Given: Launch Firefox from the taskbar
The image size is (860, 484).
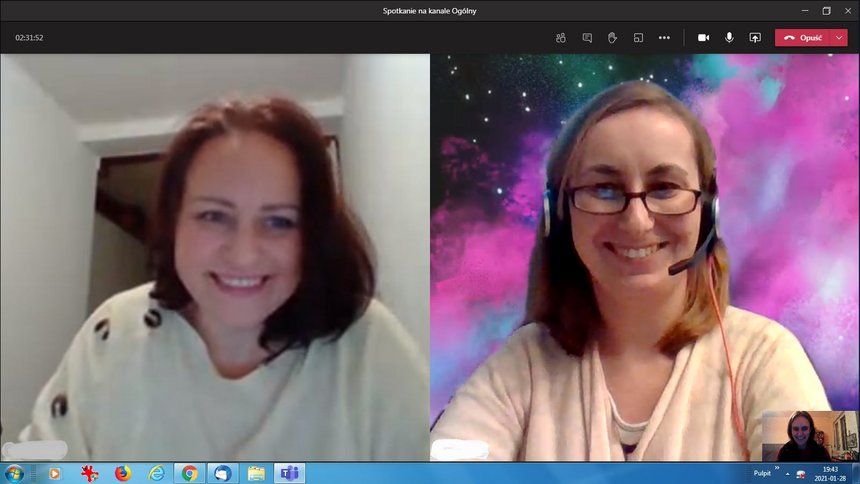Looking at the screenshot, I should point(123,473).
